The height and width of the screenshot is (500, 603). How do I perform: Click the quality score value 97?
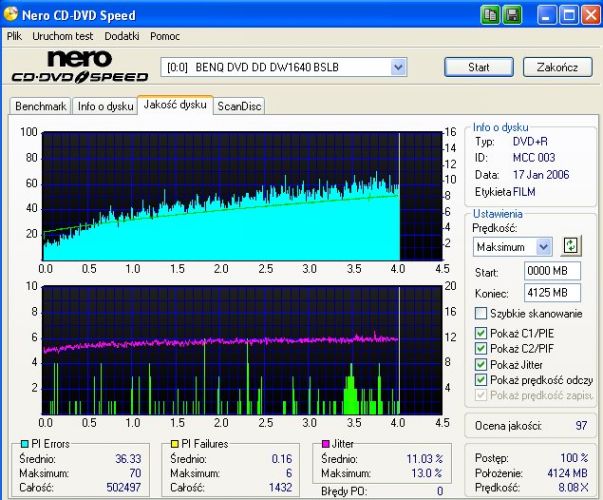pyautogui.click(x=581, y=426)
